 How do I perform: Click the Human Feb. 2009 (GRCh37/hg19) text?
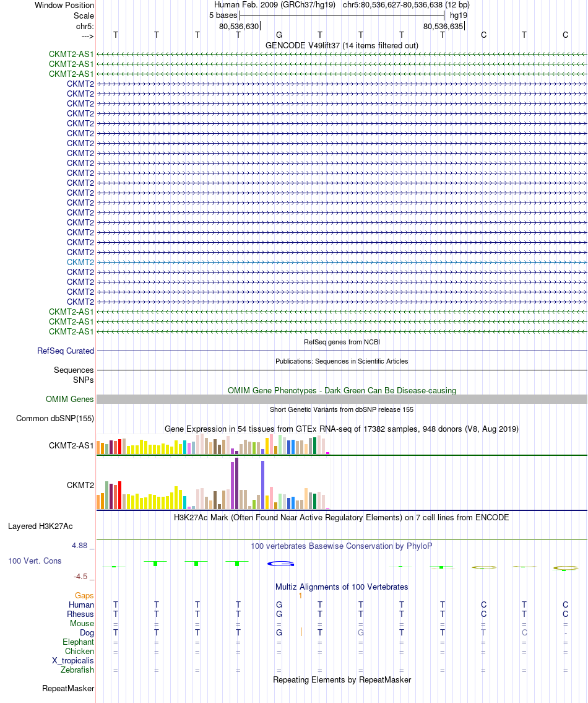pos(274,5)
